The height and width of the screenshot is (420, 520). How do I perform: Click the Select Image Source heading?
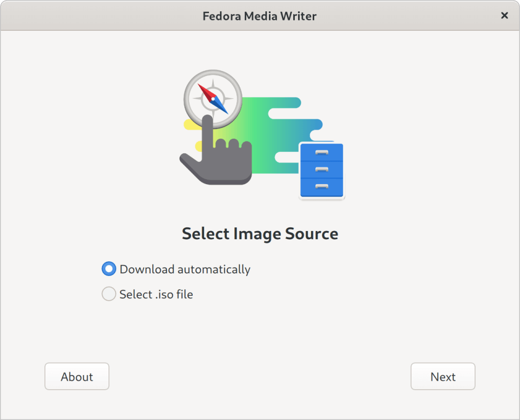click(260, 233)
